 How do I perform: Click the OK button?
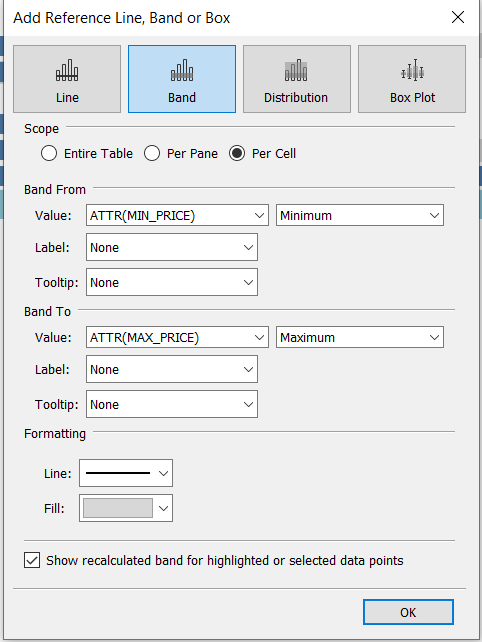[x=408, y=612]
